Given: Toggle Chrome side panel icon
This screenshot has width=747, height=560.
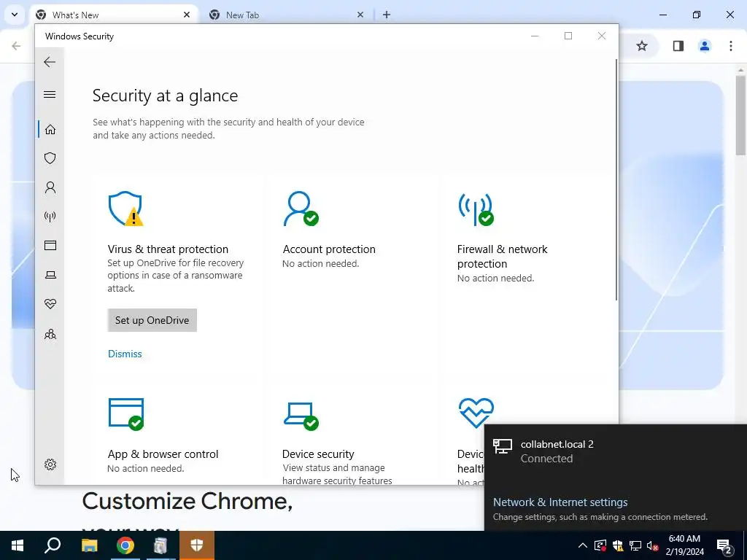Looking at the screenshot, I should click(x=678, y=46).
